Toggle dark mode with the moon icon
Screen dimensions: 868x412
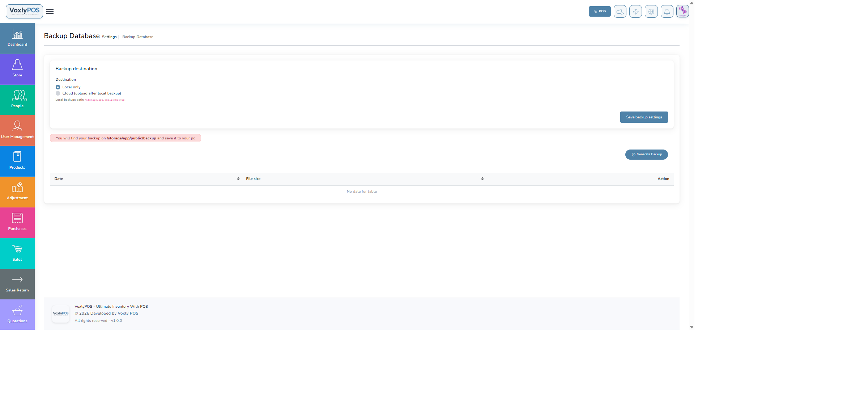coord(620,12)
